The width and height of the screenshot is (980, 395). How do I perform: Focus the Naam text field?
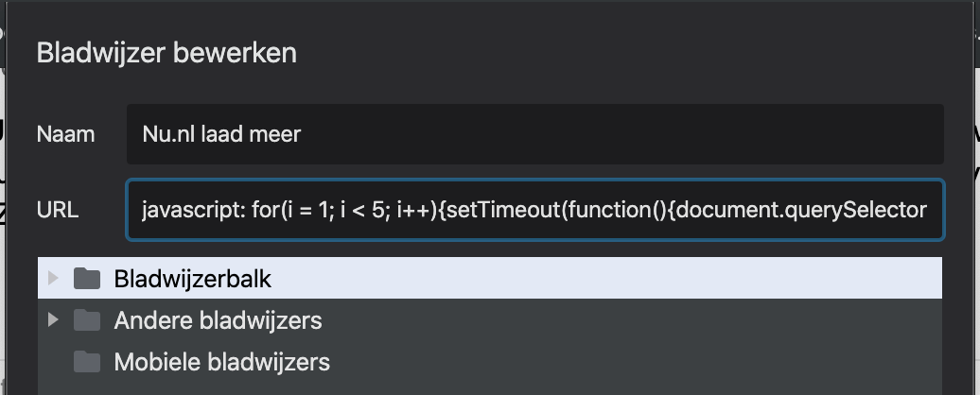pos(568,134)
